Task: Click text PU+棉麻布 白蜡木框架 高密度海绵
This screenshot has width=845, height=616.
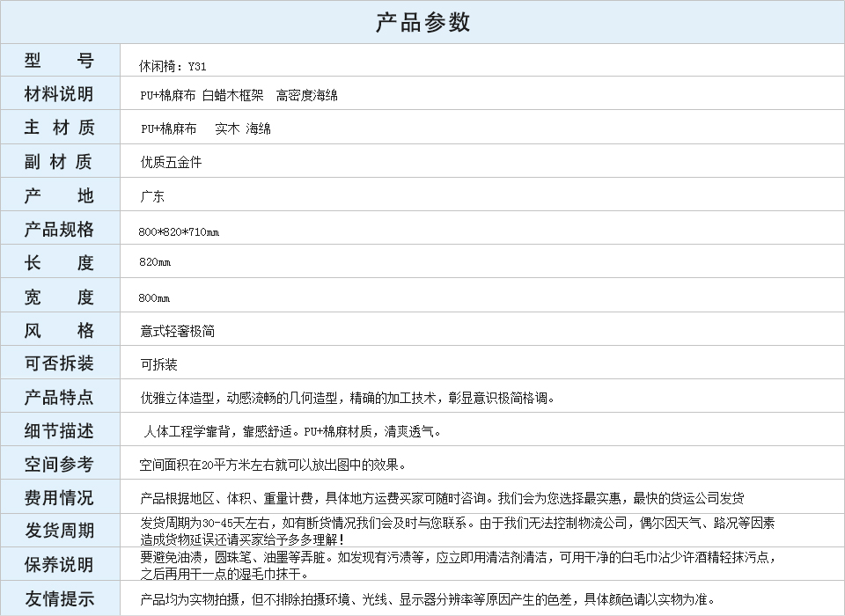Action: pyautogui.click(x=239, y=95)
